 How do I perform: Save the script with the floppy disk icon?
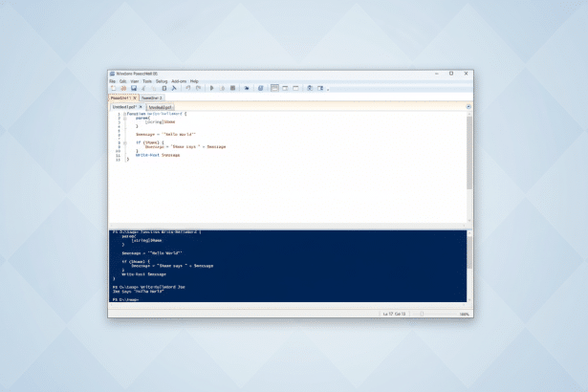(x=134, y=88)
